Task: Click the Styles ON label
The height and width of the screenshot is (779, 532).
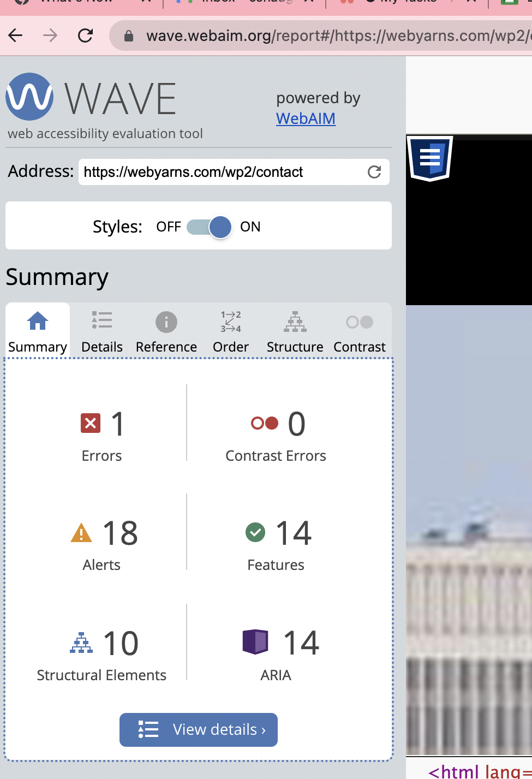Action: coord(250,227)
